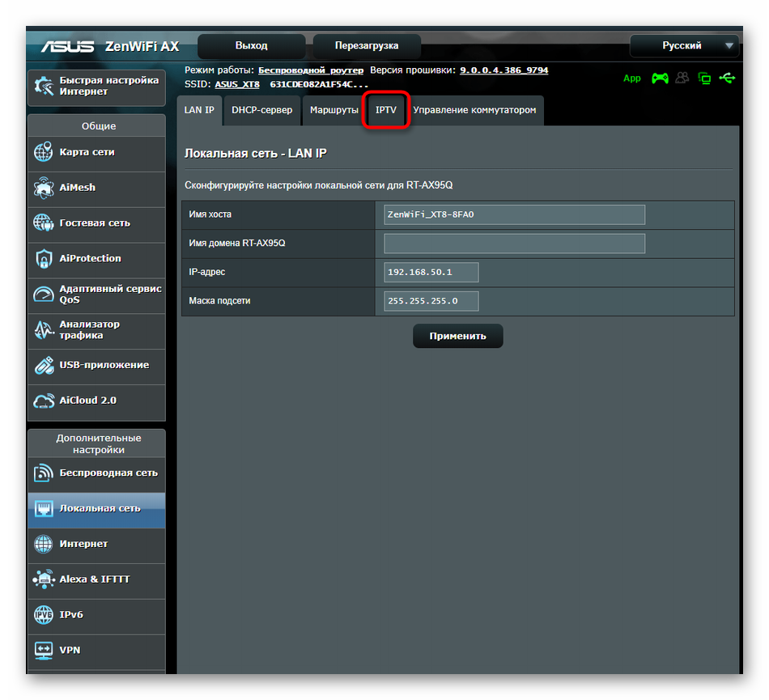
Task: Expand the Русский language dropdown
Action: click(x=684, y=46)
